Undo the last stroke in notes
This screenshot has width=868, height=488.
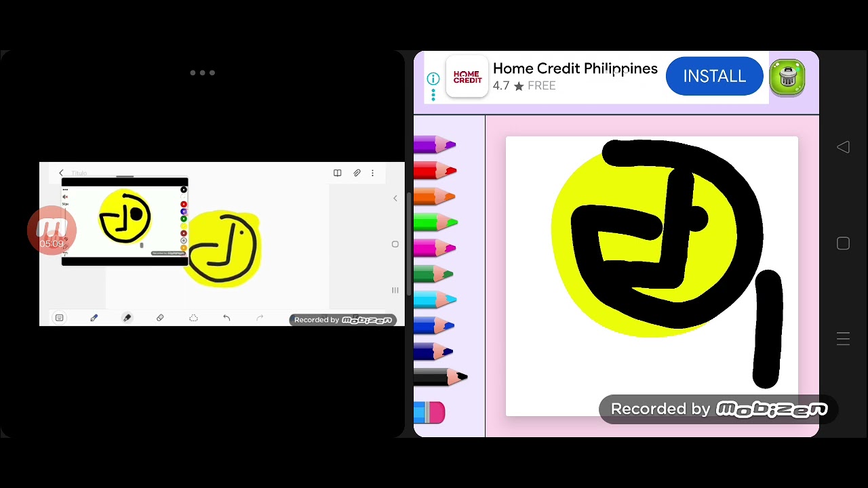226,318
